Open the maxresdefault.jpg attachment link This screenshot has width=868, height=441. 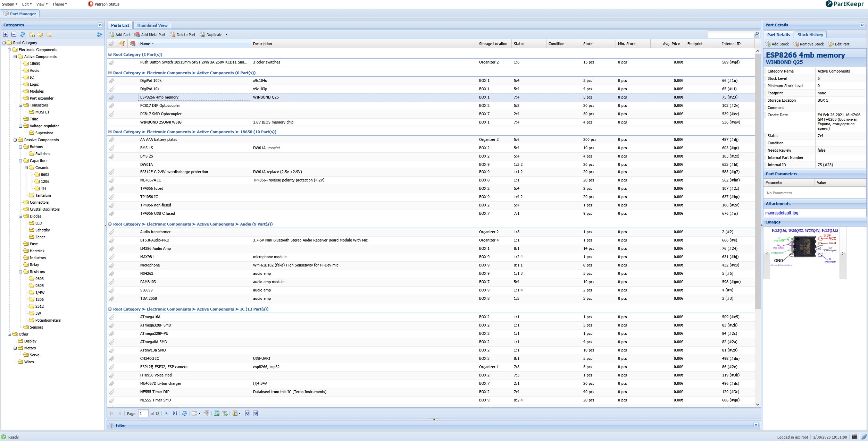782,213
